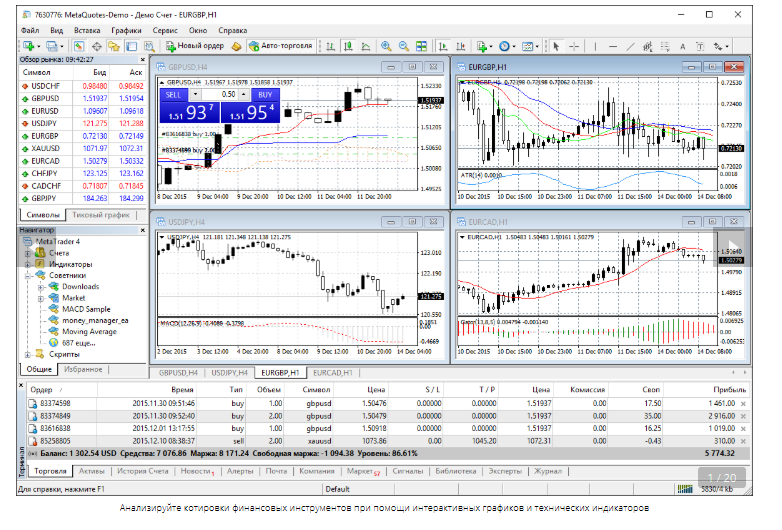Open the MACD Sample expert advisor
Screen dimensions: 782x530
tap(86, 309)
